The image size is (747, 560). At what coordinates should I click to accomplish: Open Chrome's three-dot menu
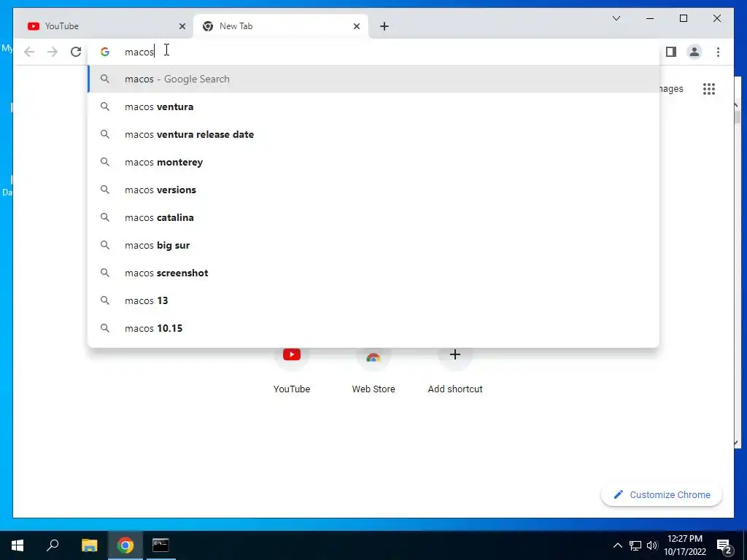(718, 52)
